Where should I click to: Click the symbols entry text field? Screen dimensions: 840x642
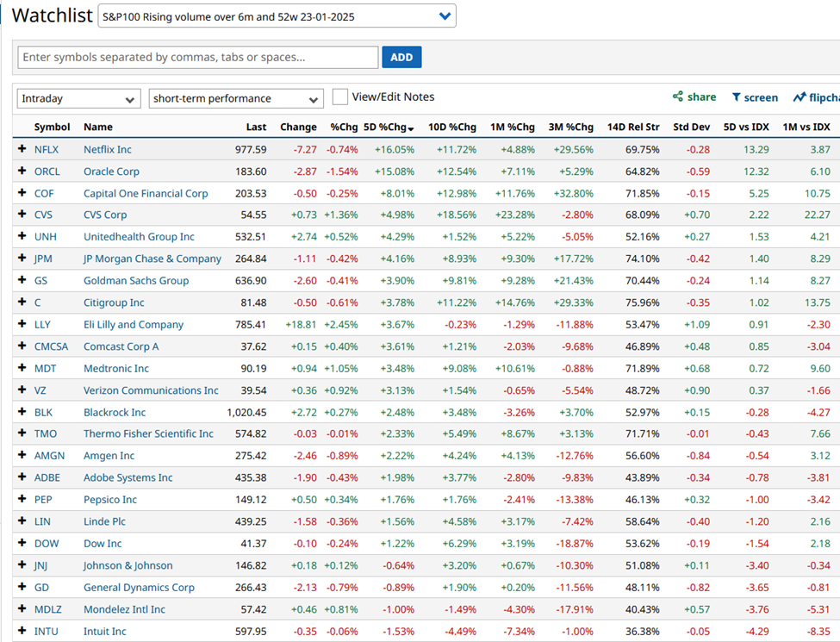tap(197, 58)
